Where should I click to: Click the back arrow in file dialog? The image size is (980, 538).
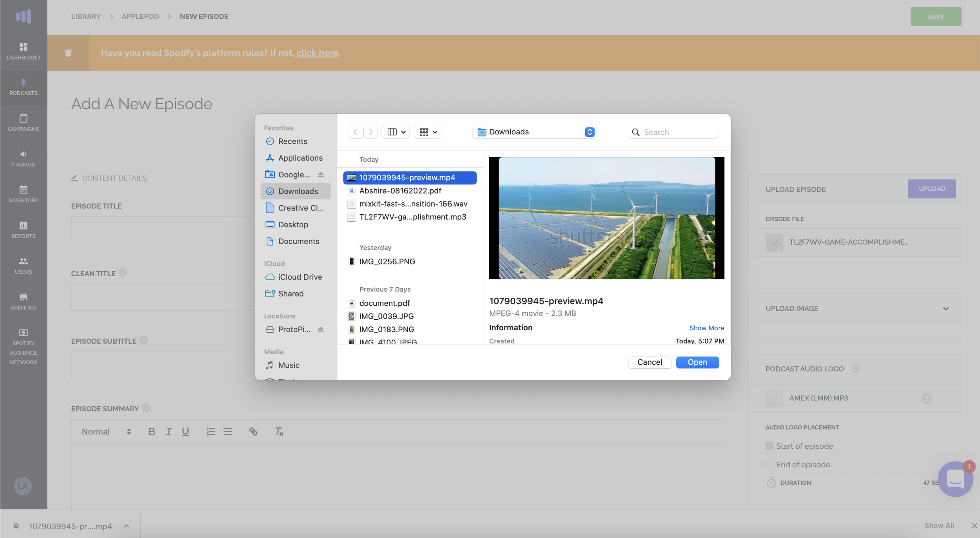tap(356, 132)
